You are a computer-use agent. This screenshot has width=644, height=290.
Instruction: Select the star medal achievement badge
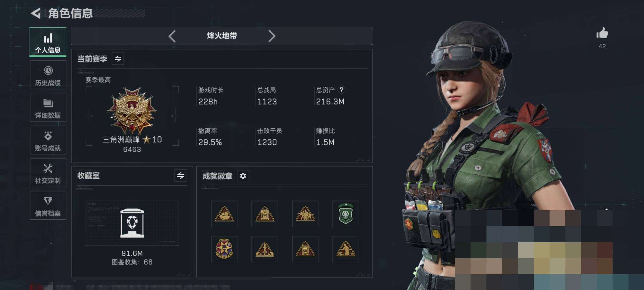(224, 249)
